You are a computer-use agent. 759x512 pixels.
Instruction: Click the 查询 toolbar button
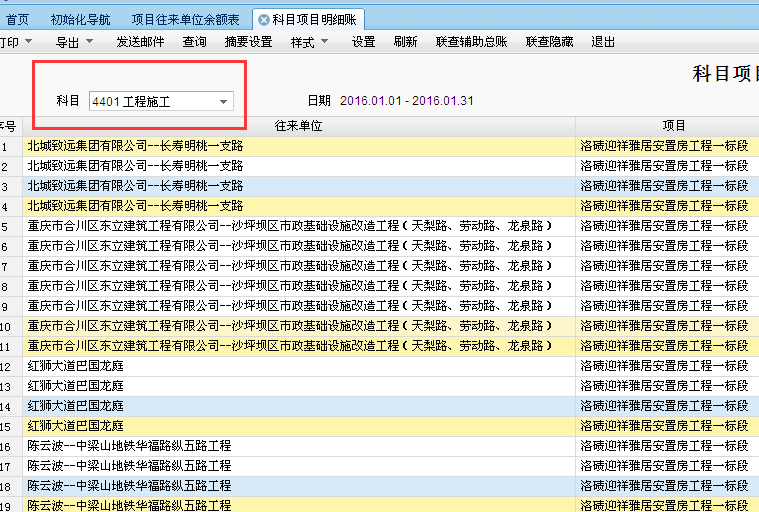(195, 42)
